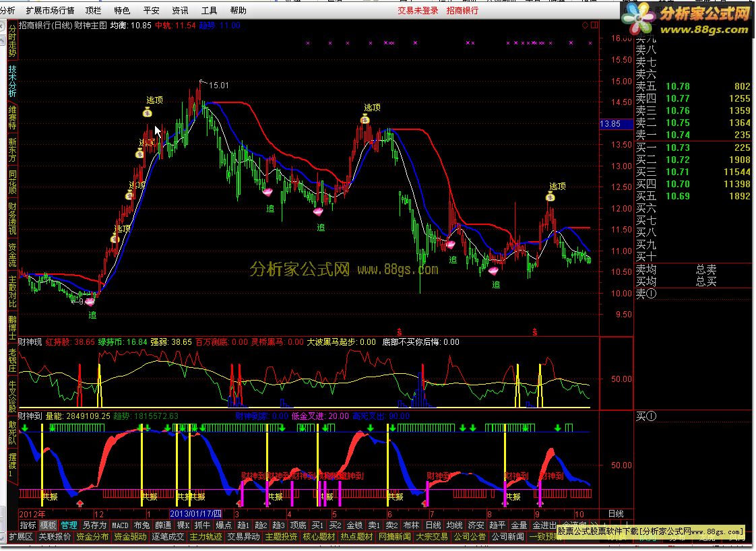This screenshot has height=551, width=756.
Task: Switch to the 济安 indicator tab
Action: point(476,525)
